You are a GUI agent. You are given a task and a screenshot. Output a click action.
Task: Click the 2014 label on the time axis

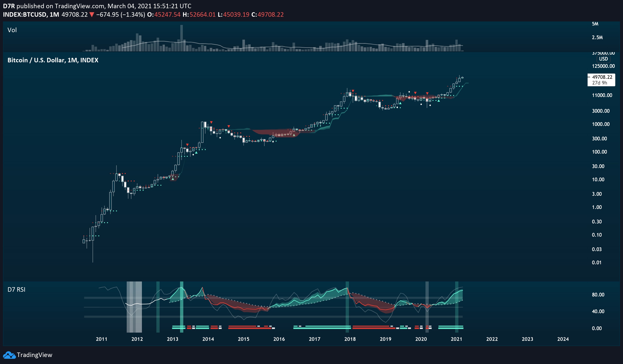208,339
